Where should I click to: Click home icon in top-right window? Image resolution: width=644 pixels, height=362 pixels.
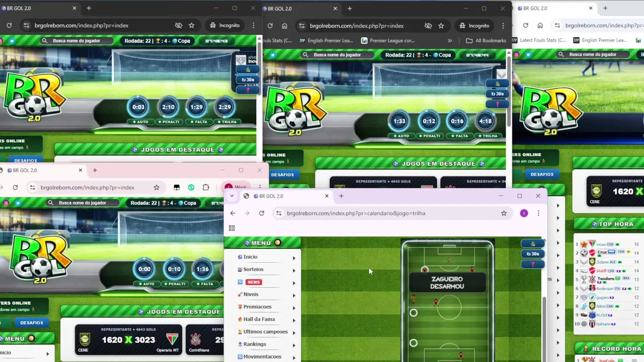pos(540,25)
